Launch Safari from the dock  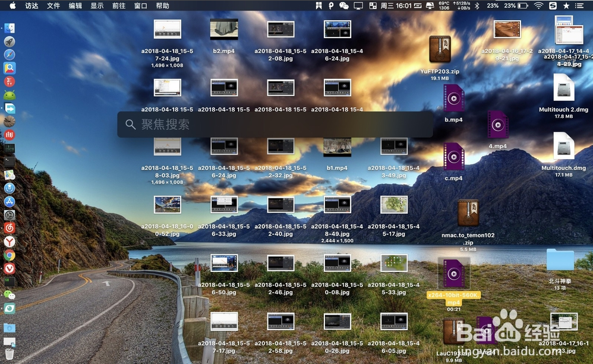tap(10, 55)
